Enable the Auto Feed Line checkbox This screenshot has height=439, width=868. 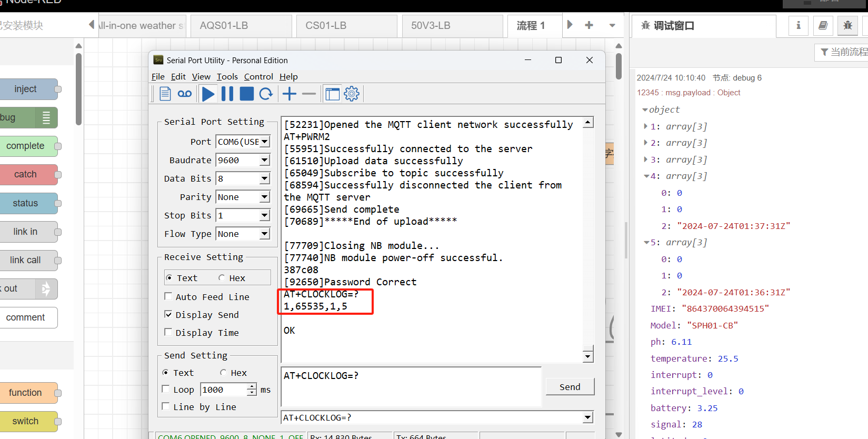tap(168, 296)
